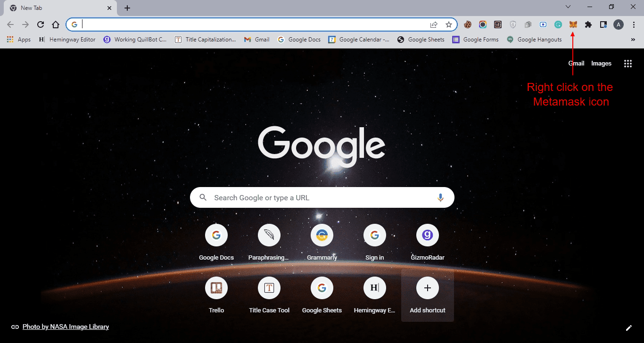Screen dimensions: 644x343
Task: Click Search Google or type a URL box
Action: click(322, 197)
